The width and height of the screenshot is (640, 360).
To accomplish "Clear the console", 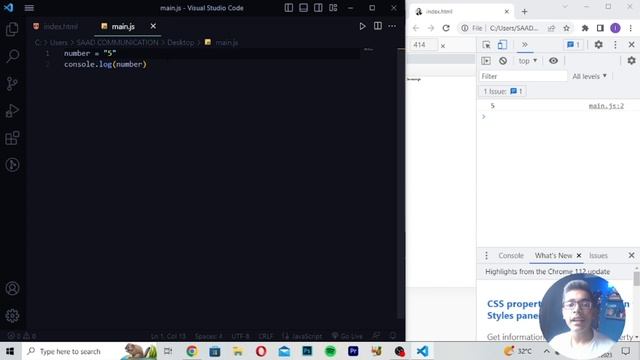I will 503,61.
